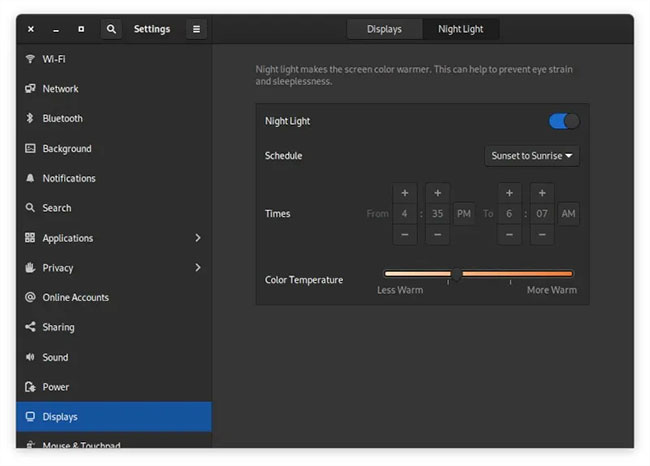Increase the From hour with plus button
This screenshot has width=650, height=466.
405,193
